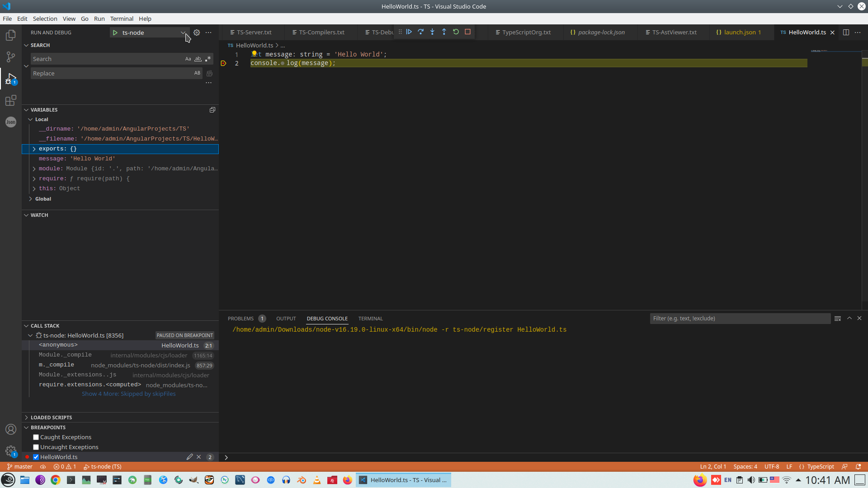Click the debug console filter field
868x488 pixels.
click(x=740, y=319)
